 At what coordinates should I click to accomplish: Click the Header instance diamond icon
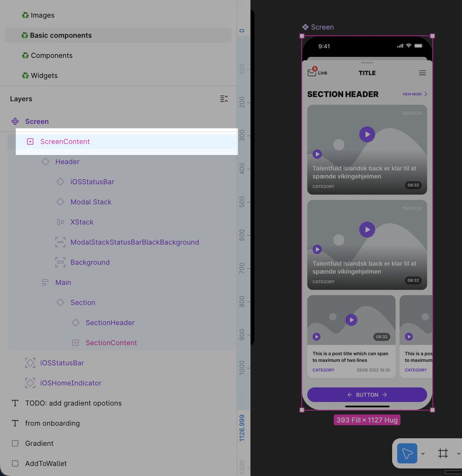[x=45, y=161]
